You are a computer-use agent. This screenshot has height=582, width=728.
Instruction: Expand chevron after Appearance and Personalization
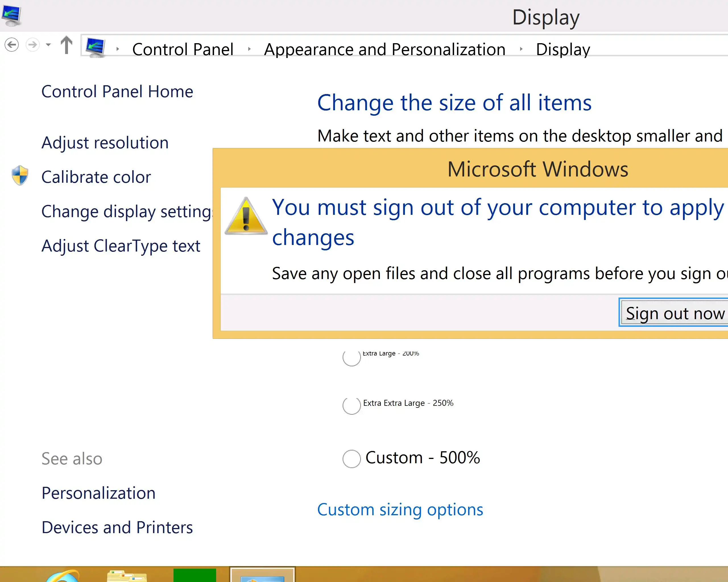coord(521,49)
